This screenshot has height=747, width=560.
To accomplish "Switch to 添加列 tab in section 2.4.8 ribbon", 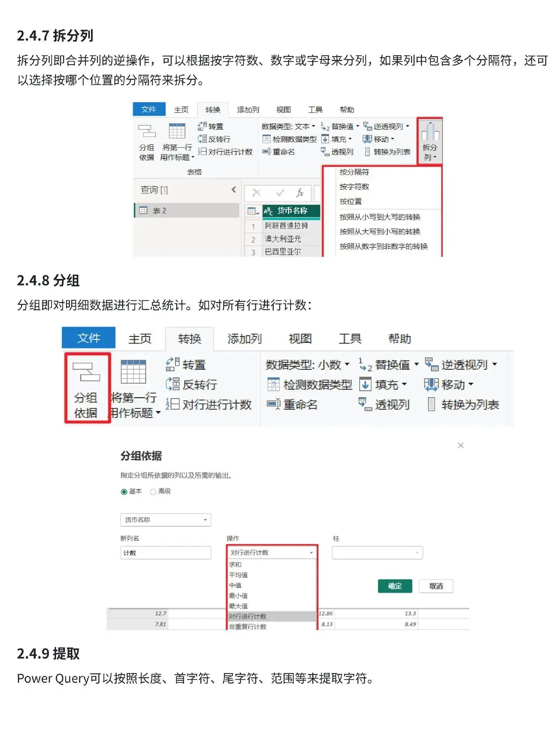I will click(245, 338).
